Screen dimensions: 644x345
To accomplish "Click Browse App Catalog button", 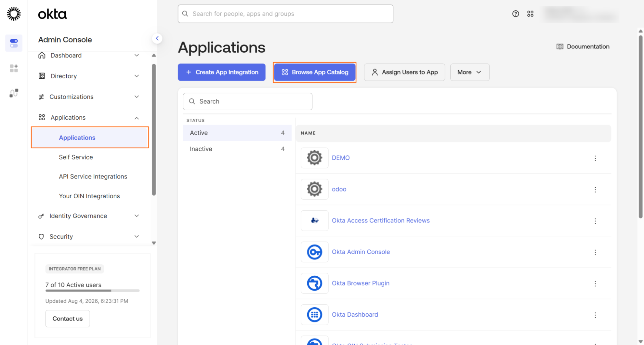I will 314,72.
